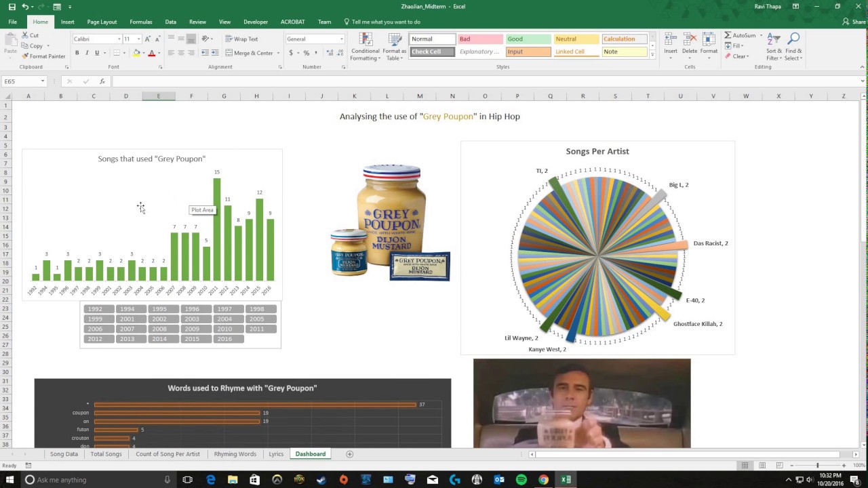Decrease font size with small A icon
This screenshot has width=868, height=488.
point(158,39)
